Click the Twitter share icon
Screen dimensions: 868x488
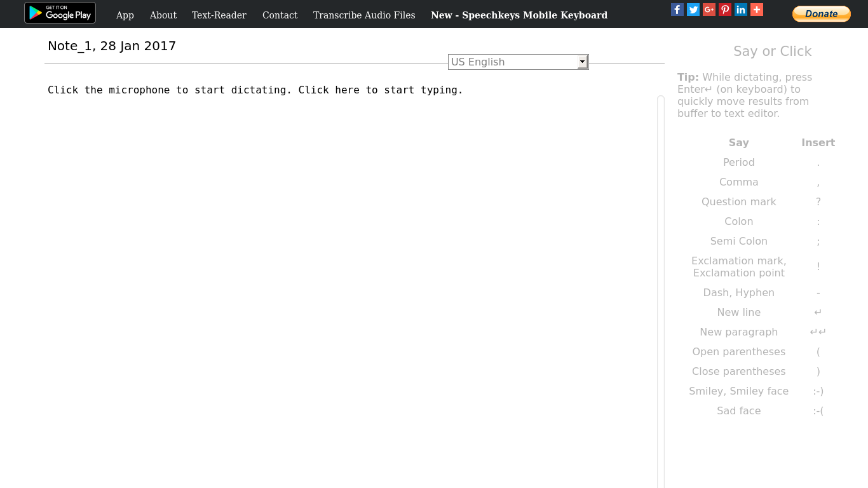[x=693, y=10]
